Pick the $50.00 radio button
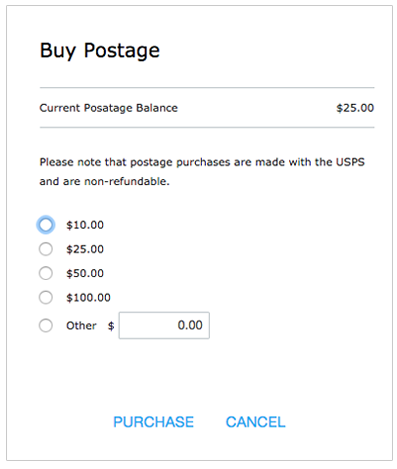Viewport: 397px width, 469px height. [46, 273]
